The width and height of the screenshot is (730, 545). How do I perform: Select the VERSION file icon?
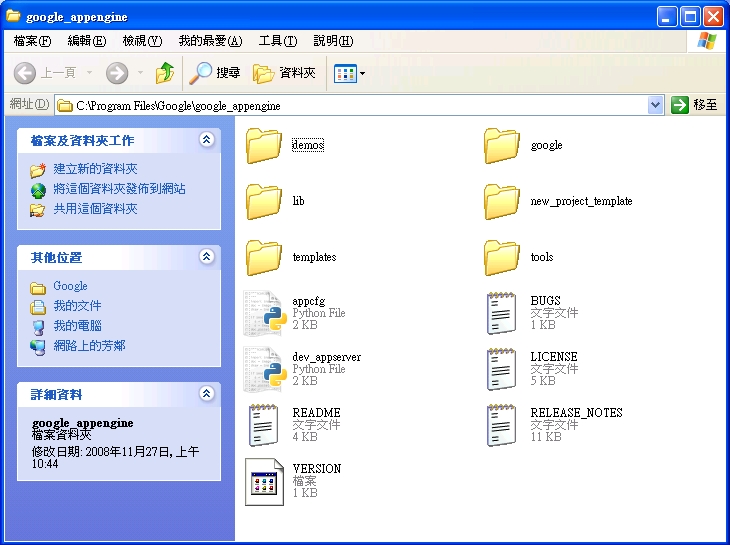click(264, 482)
